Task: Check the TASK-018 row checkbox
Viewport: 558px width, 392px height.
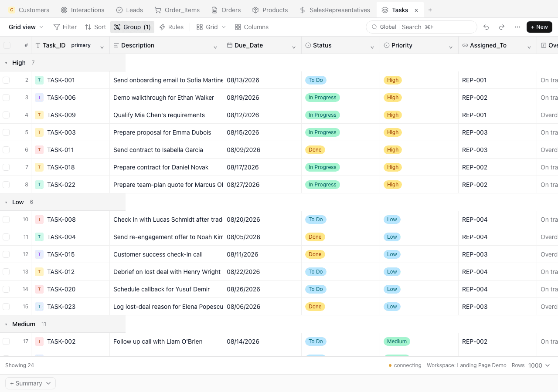Action: 6,167
